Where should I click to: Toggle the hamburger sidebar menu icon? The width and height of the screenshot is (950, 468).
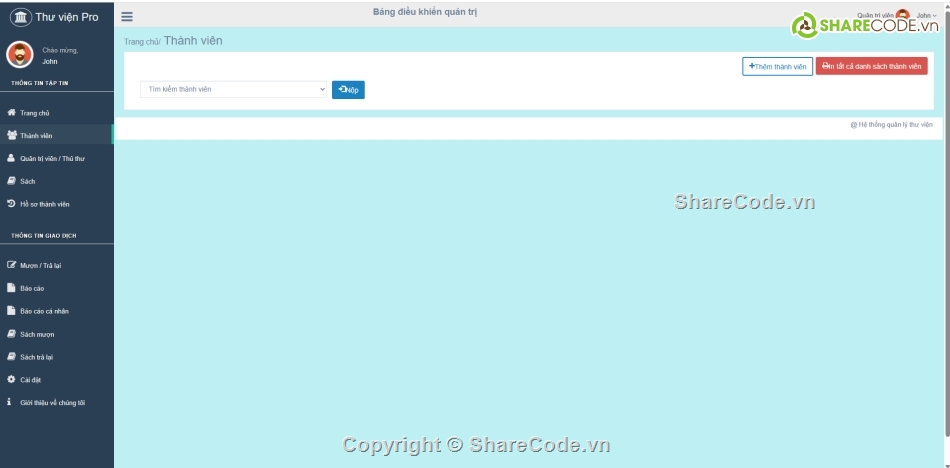[x=127, y=17]
